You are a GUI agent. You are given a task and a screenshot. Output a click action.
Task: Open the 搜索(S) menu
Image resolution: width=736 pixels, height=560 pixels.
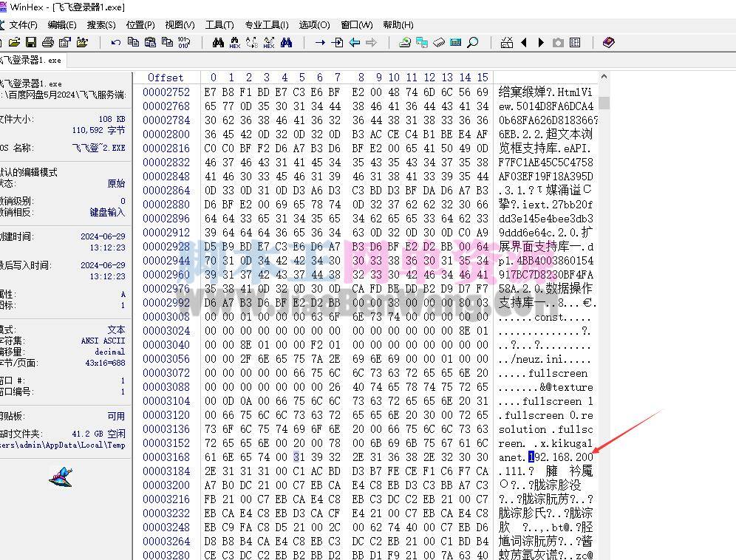pos(101,25)
